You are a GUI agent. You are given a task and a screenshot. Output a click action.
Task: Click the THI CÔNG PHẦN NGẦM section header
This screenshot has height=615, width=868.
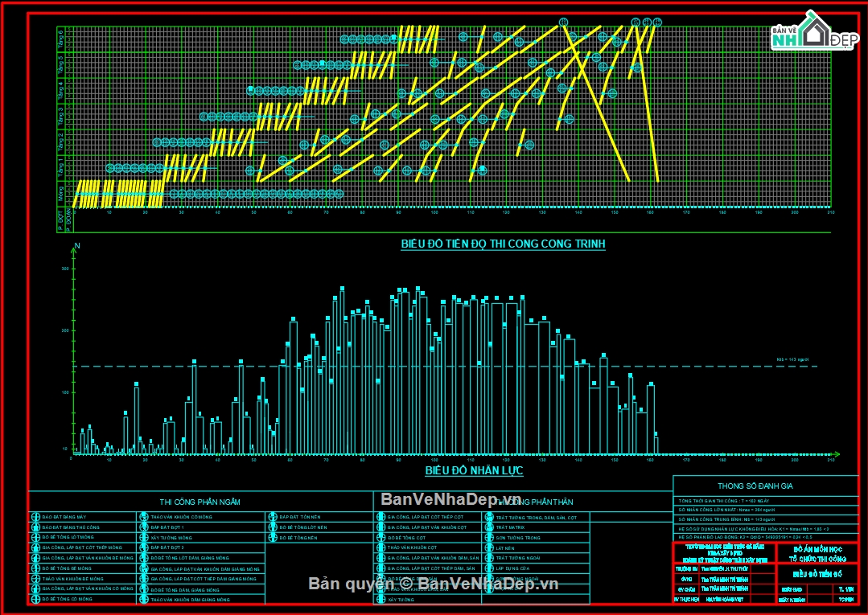click(x=200, y=502)
